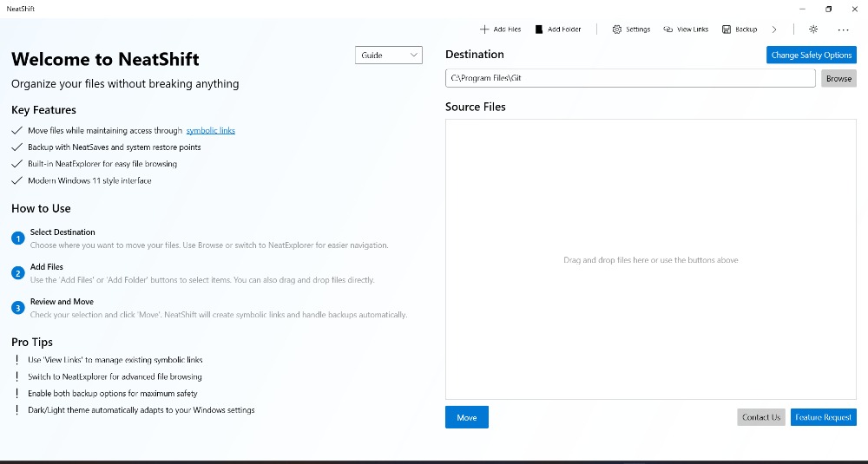The height and width of the screenshot is (464, 868).
Task: Click the Change Safety Options button
Action: [811, 55]
